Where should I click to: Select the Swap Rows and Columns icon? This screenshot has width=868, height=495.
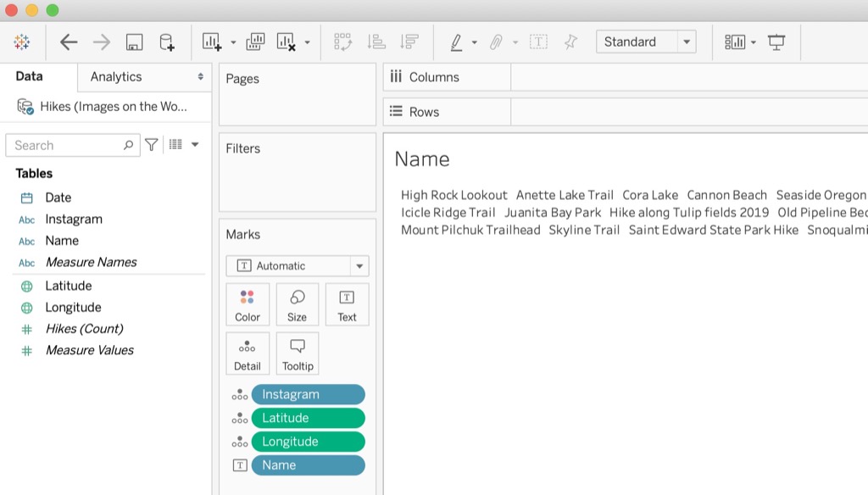pyautogui.click(x=342, y=41)
